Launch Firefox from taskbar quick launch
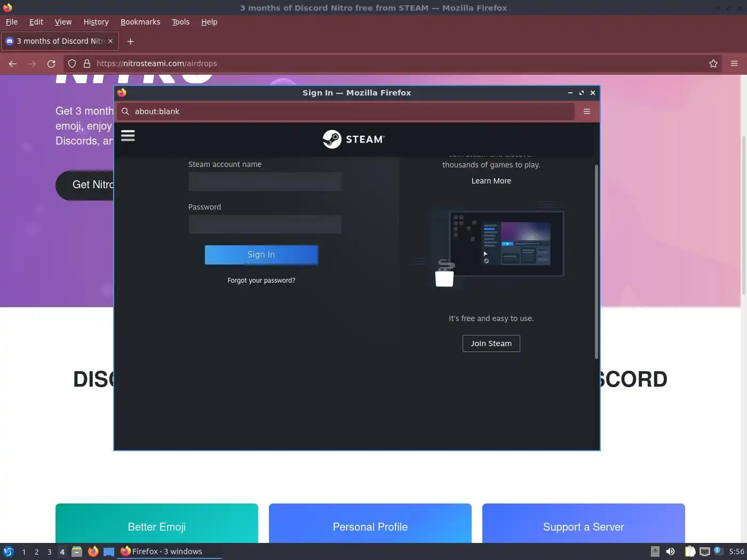Viewport: 747px width, 560px height. (x=93, y=551)
